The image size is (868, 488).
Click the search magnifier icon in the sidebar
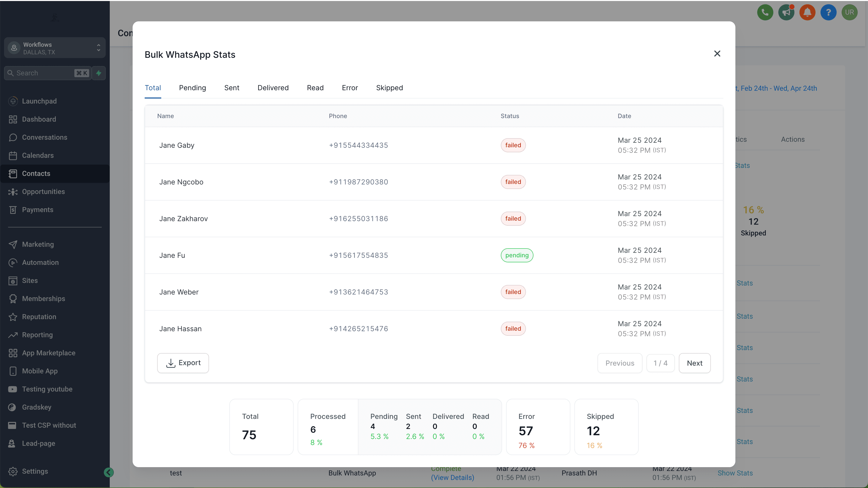(x=11, y=73)
